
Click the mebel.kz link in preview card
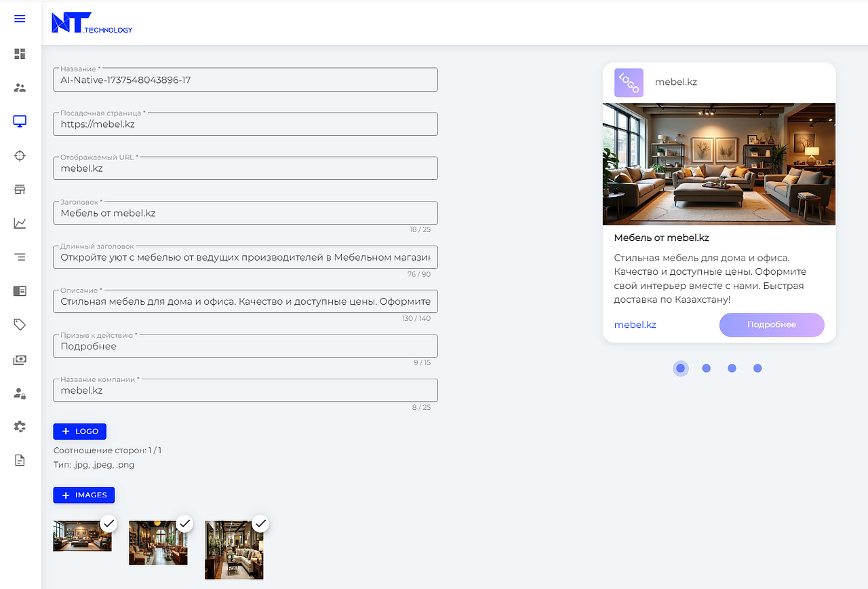point(635,325)
